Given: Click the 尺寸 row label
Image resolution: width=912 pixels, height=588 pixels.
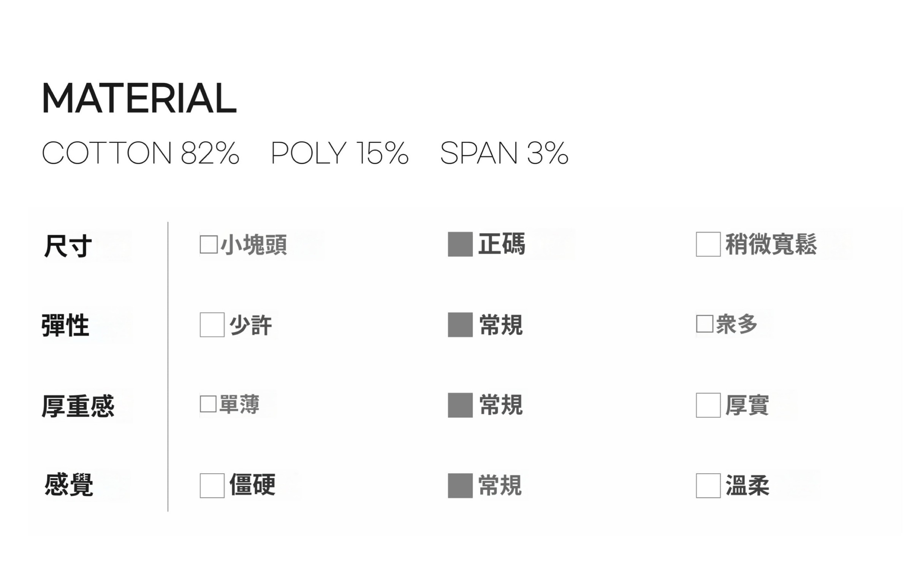Looking at the screenshot, I should pyautogui.click(x=68, y=246).
